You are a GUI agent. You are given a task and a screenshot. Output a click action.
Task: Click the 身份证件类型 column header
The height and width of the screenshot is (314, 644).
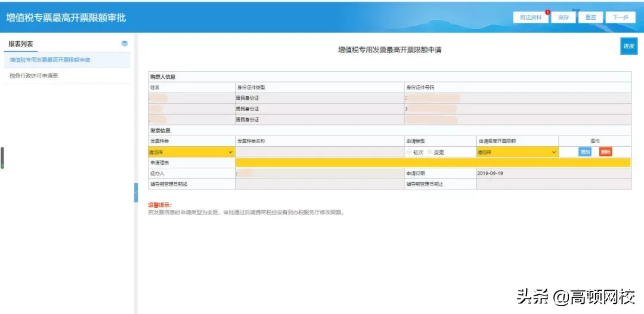(251, 88)
